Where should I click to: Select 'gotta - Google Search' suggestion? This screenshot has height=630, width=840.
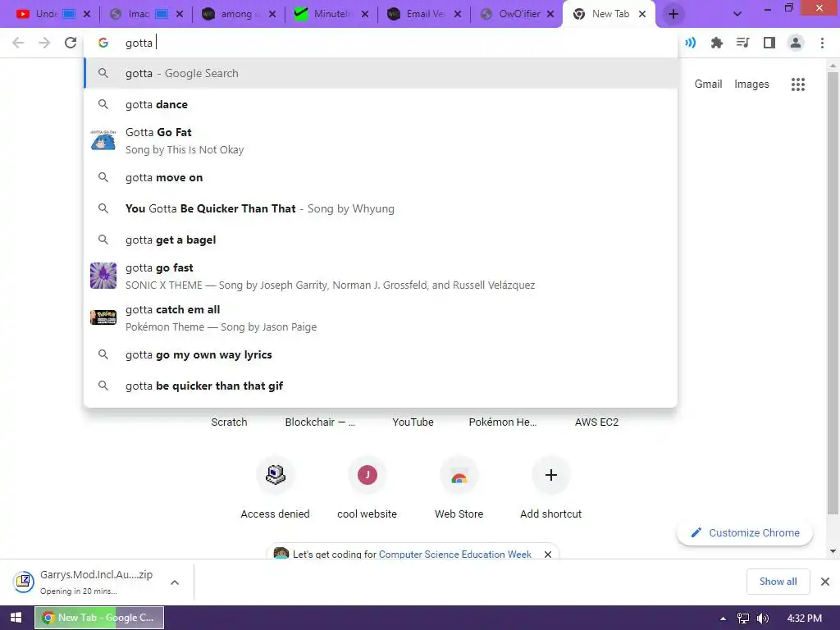(381, 73)
